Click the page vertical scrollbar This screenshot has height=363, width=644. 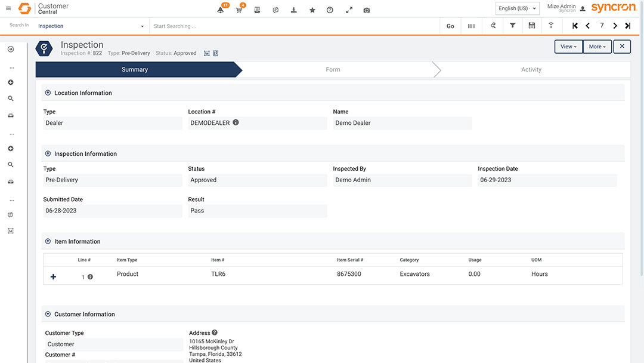[x=642, y=140]
